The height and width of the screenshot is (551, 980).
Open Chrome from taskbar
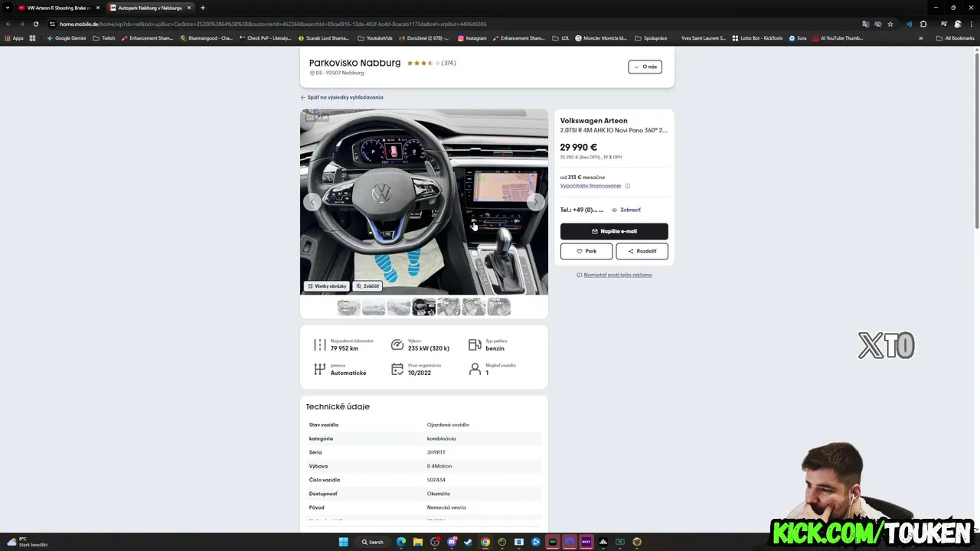pyautogui.click(x=485, y=542)
